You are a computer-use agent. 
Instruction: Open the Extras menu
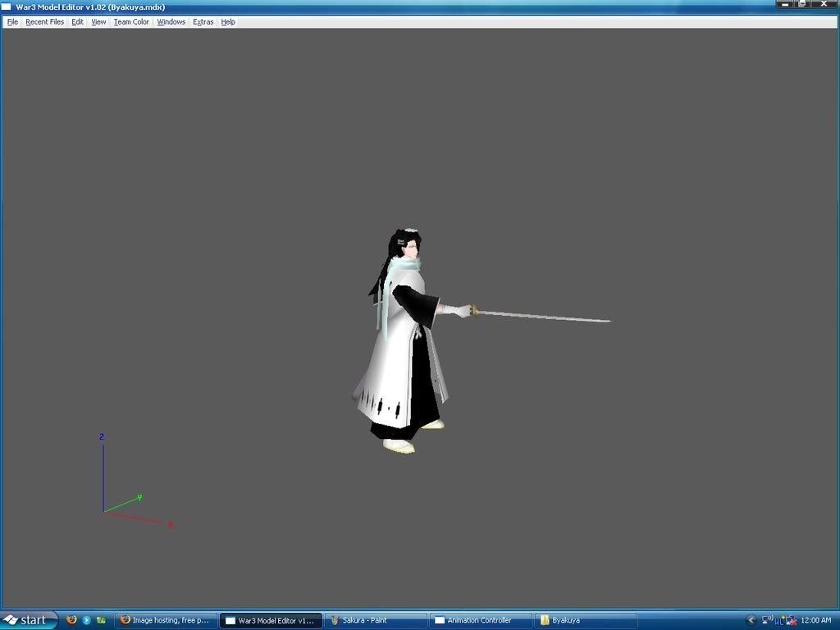(x=203, y=22)
